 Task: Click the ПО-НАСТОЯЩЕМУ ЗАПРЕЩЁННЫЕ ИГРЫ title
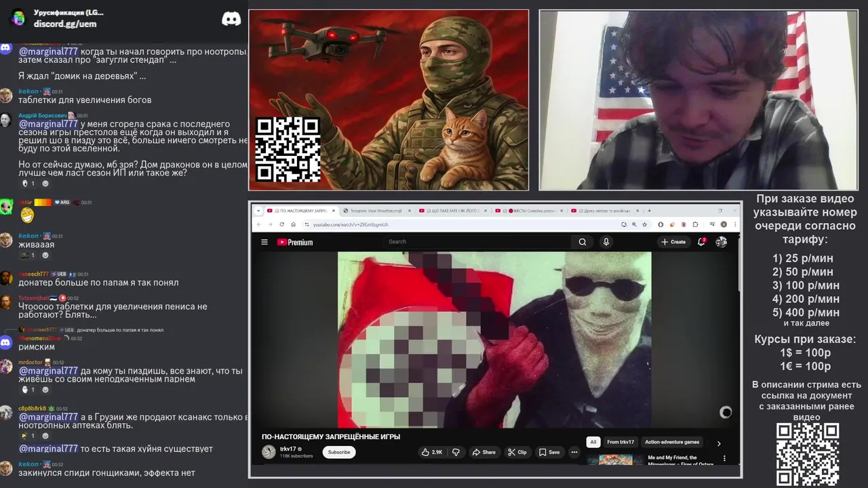[x=331, y=437]
